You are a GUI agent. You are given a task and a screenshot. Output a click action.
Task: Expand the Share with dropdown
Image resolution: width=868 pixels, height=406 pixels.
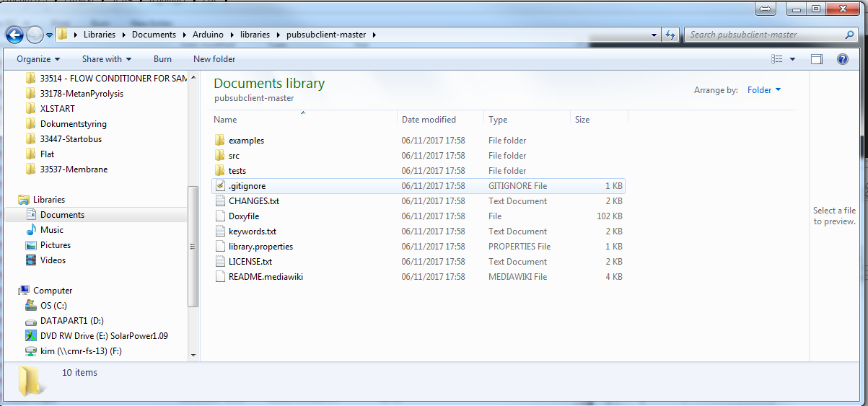(106, 59)
